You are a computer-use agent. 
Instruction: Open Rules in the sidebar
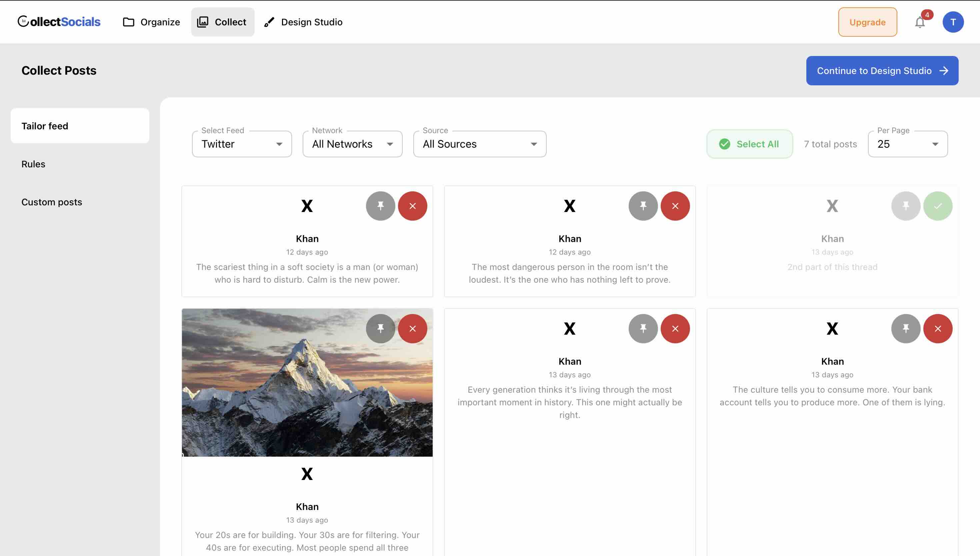click(x=33, y=164)
